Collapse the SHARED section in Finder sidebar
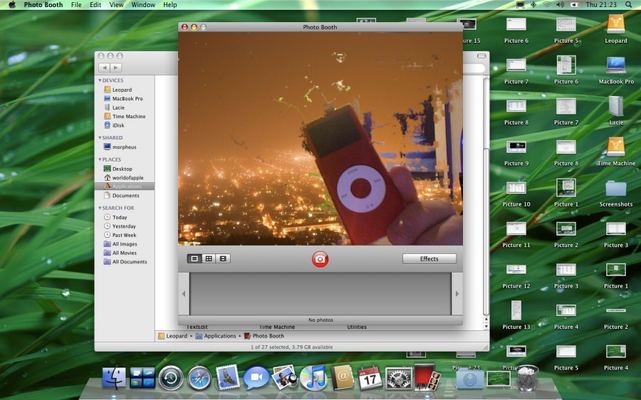 [x=100, y=138]
